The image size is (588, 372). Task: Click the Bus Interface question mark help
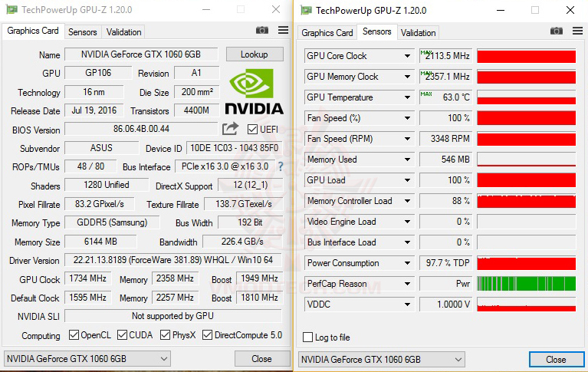tap(280, 166)
